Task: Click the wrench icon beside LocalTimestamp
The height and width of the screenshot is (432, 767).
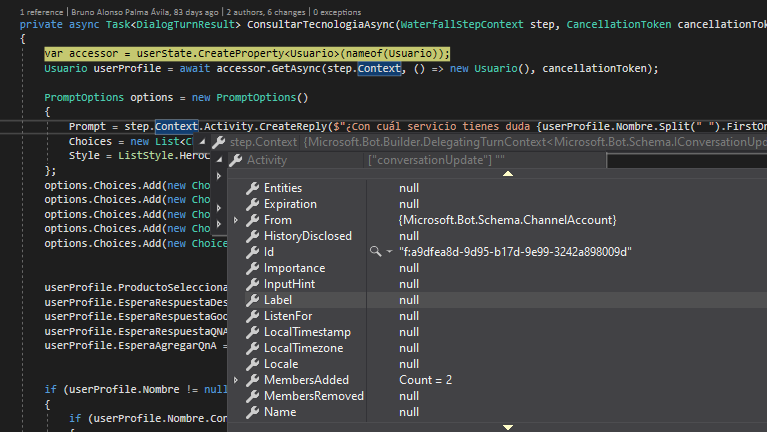Action: click(x=252, y=332)
